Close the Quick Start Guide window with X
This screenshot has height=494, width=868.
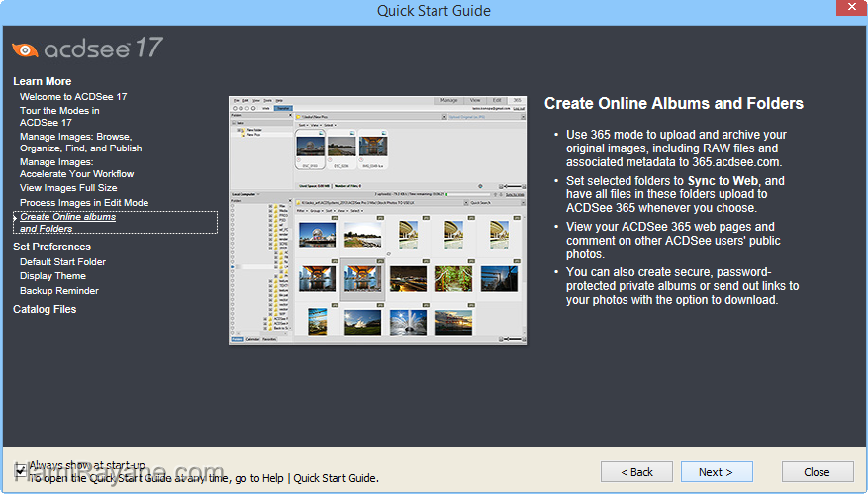851,7
